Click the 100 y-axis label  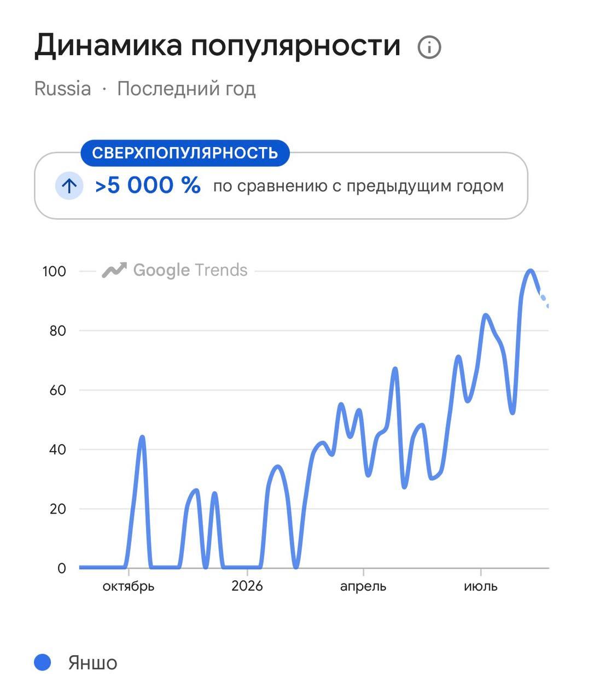(x=54, y=271)
